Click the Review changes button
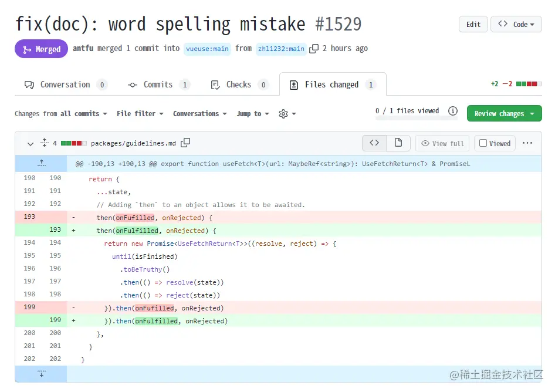The width and height of the screenshot is (555, 392). [504, 113]
